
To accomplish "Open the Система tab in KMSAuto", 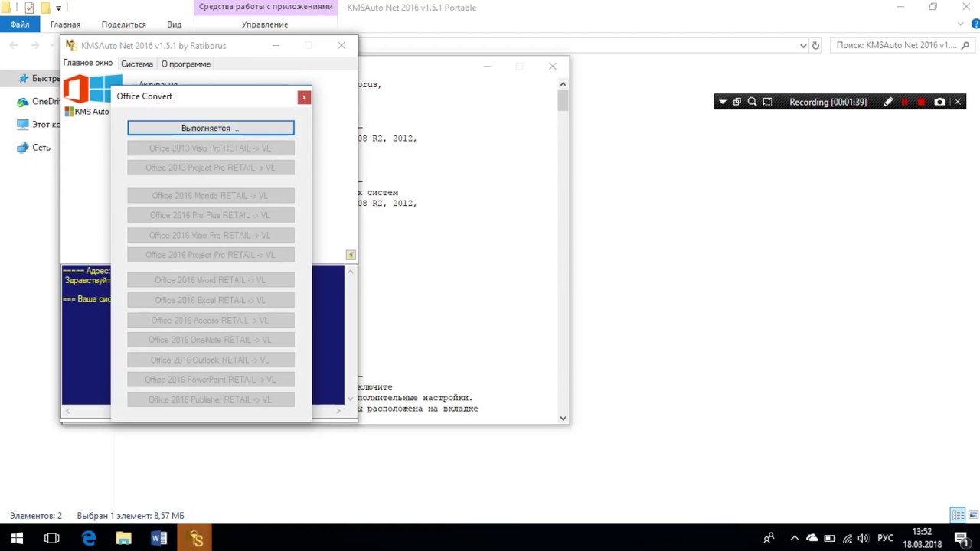I will [137, 64].
